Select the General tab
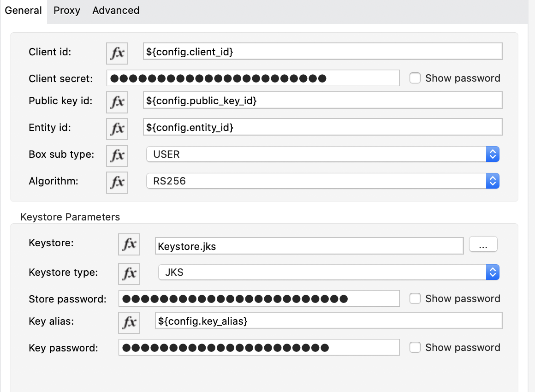 point(24,11)
